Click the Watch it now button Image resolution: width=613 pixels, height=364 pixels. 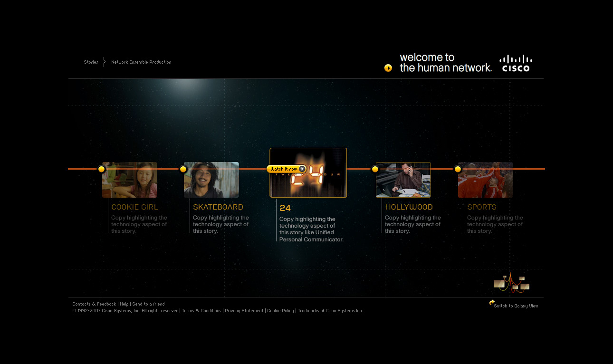pyautogui.click(x=287, y=169)
